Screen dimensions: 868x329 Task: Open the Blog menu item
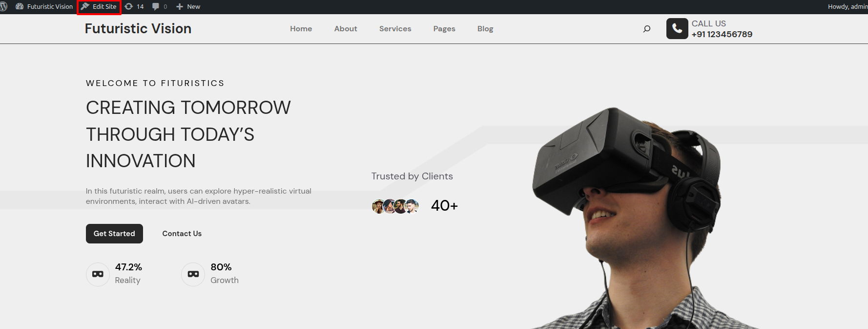[x=485, y=29]
